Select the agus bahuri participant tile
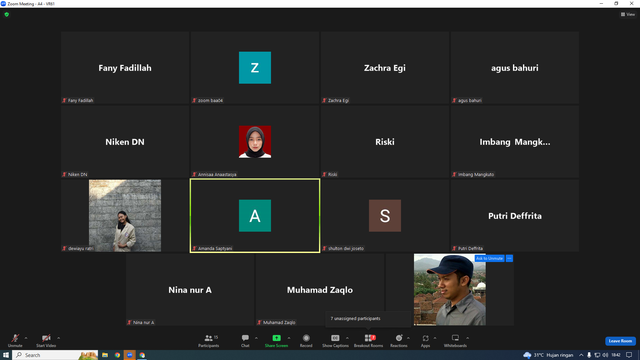 coord(515,68)
